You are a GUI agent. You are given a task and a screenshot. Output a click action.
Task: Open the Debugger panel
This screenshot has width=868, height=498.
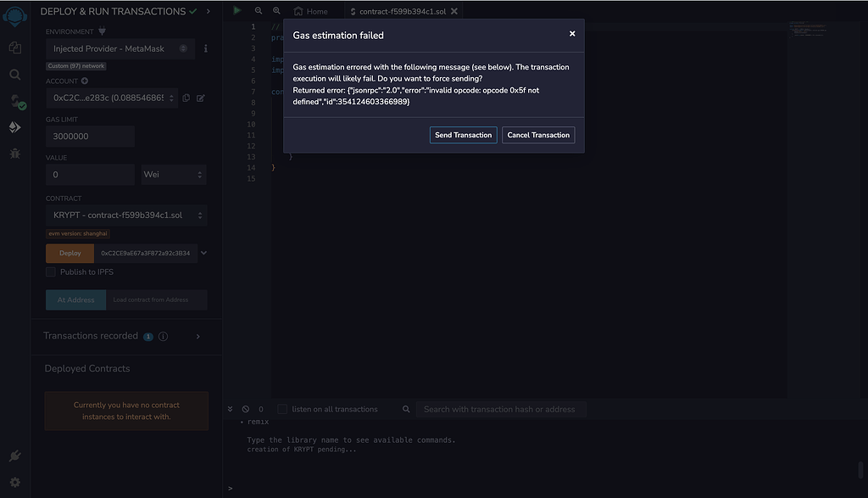pos(14,154)
